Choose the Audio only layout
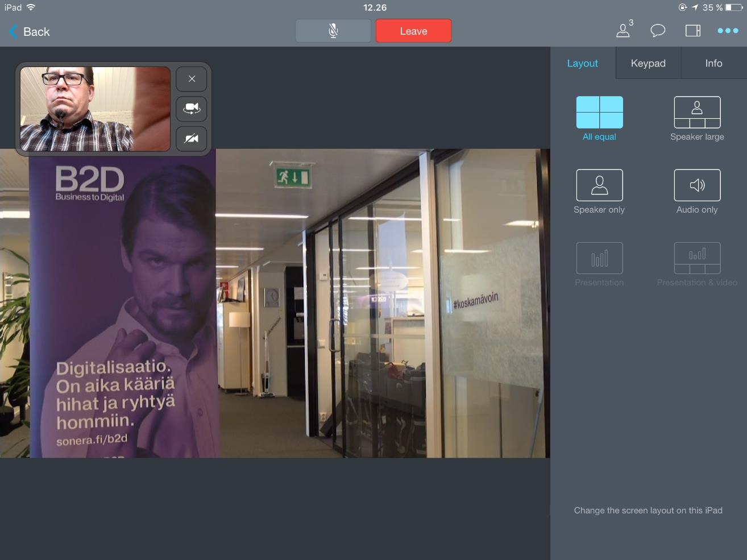 697,185
